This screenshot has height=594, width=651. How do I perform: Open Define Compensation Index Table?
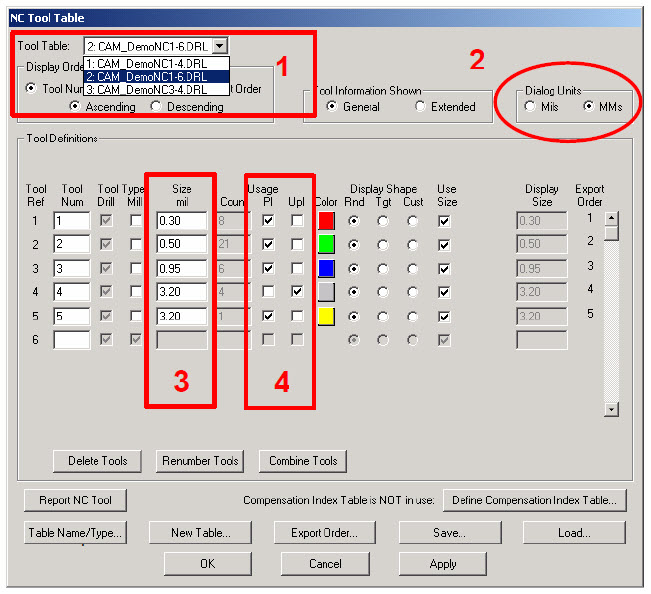pos(534,500)
